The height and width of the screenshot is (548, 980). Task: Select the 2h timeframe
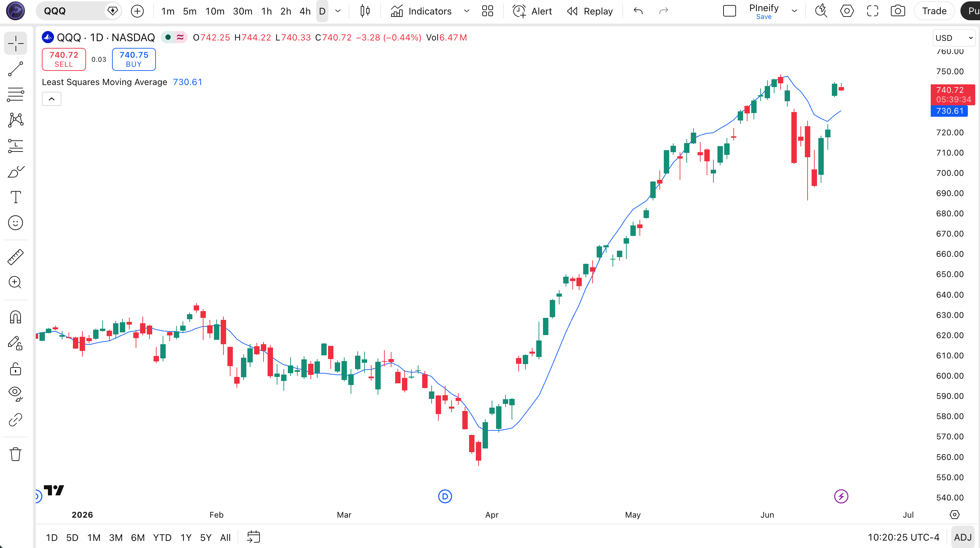tap(286, 11)
